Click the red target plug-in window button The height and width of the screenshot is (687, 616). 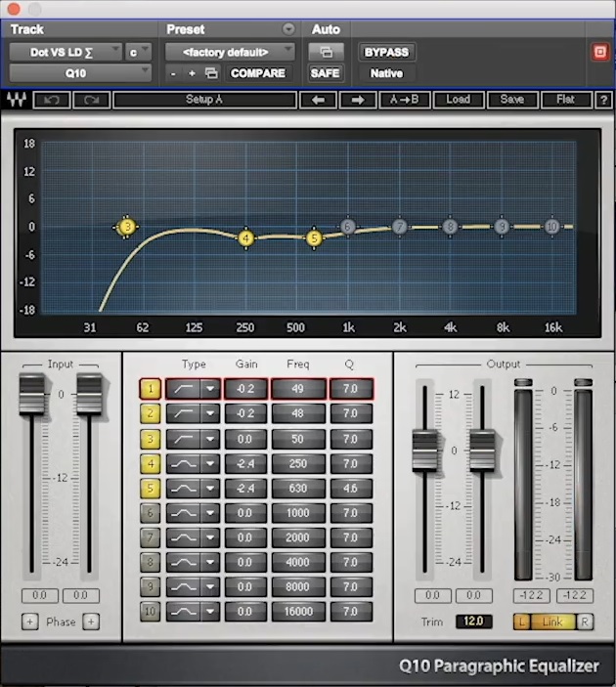pyautogui.click(x=600, y=52)
